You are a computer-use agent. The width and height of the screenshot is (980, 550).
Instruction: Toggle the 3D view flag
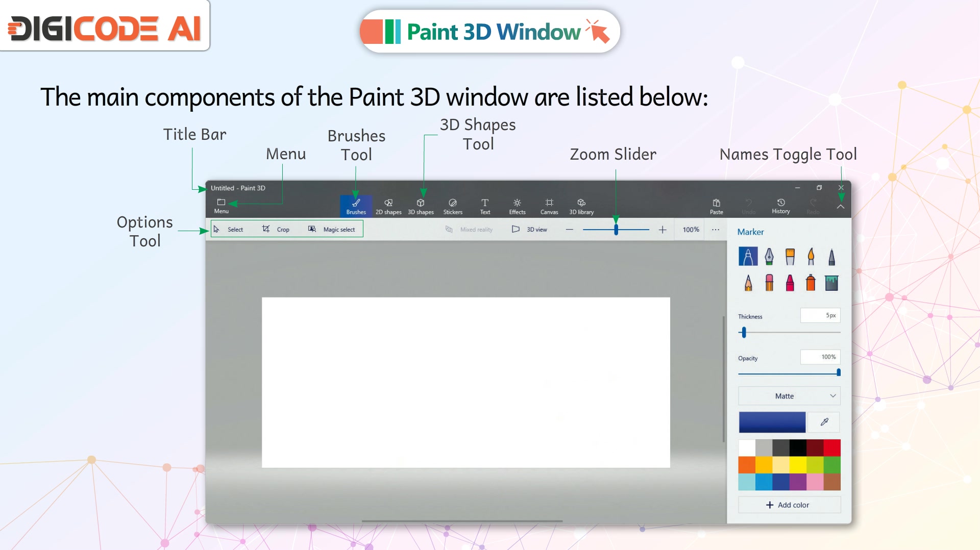[529, 230]
